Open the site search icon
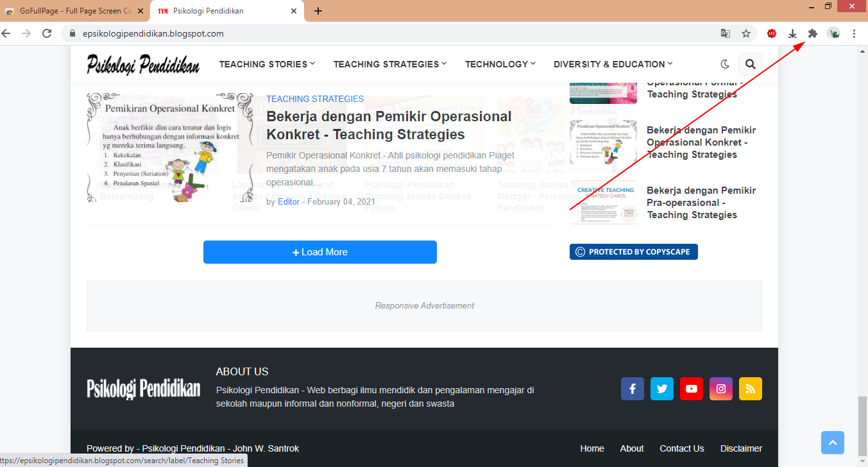This screenshot has width=868, height=467. tap(750, 64)
